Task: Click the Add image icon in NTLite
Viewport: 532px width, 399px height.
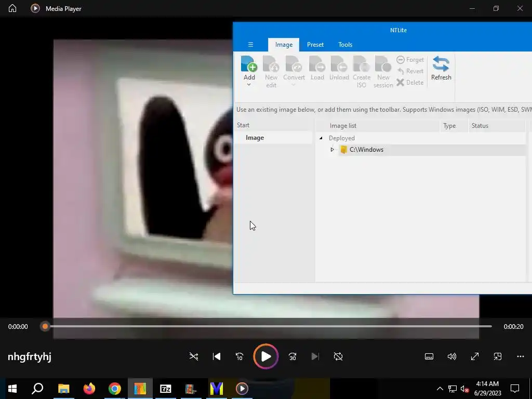Action: [x=249, y=64]
